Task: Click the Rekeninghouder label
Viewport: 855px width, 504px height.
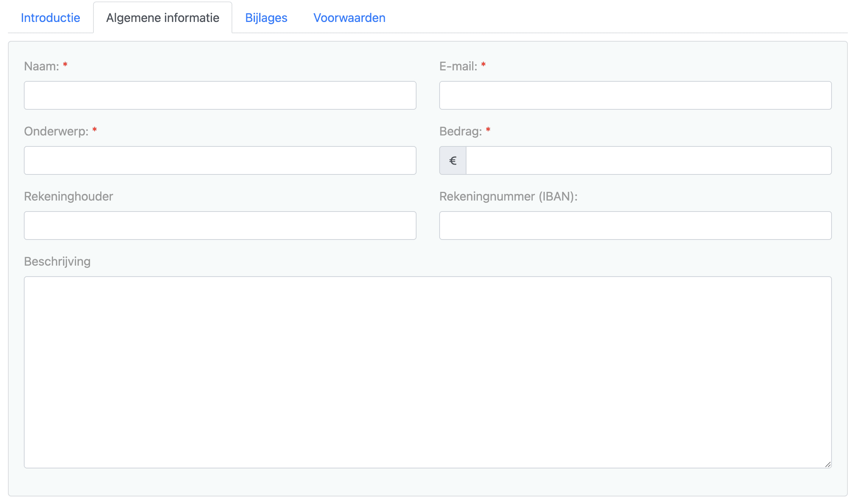Action: point(68,196)
